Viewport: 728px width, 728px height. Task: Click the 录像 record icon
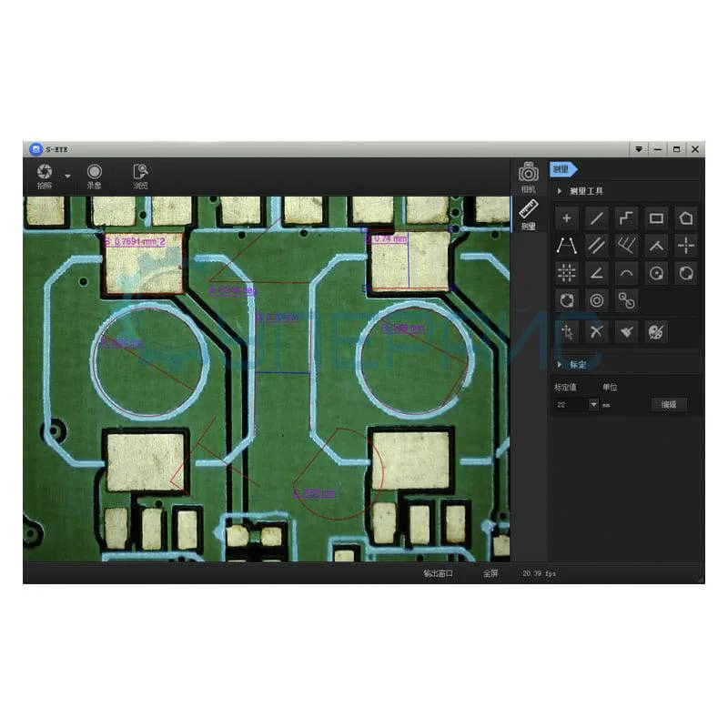pyautogui.click(x=94, y=173)
